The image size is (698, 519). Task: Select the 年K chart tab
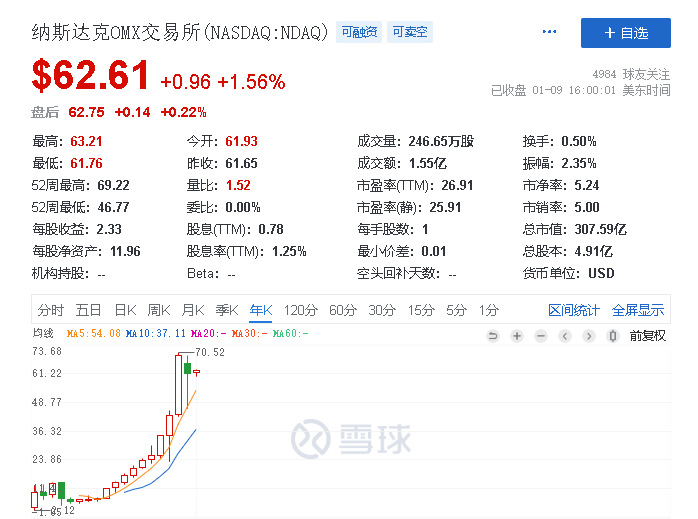pos(261,310)
